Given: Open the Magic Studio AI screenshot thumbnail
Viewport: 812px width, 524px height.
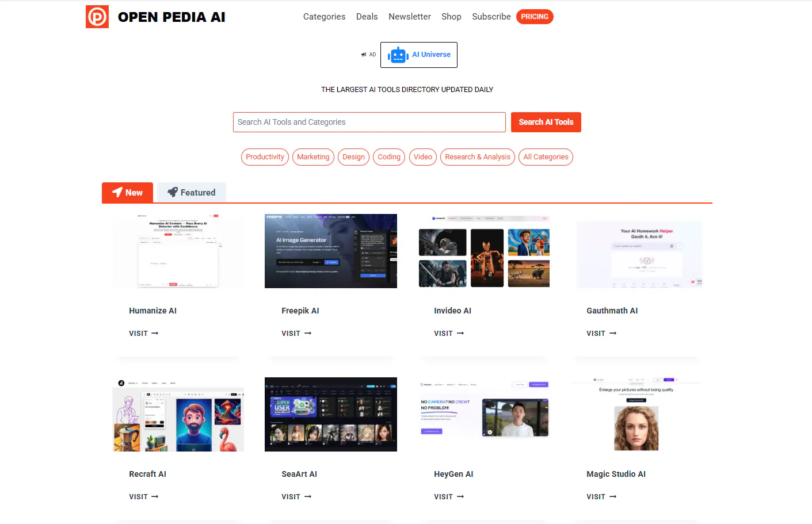Looking at the screenshot, I should click(636, 415).
